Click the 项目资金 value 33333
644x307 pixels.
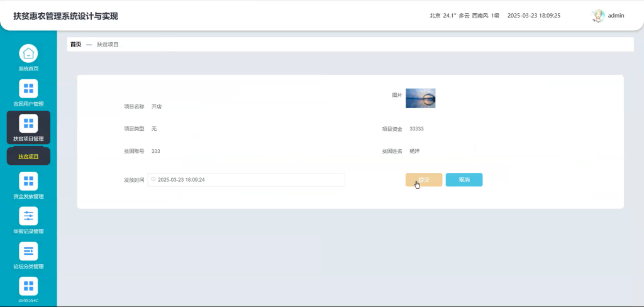coord(416,128)
